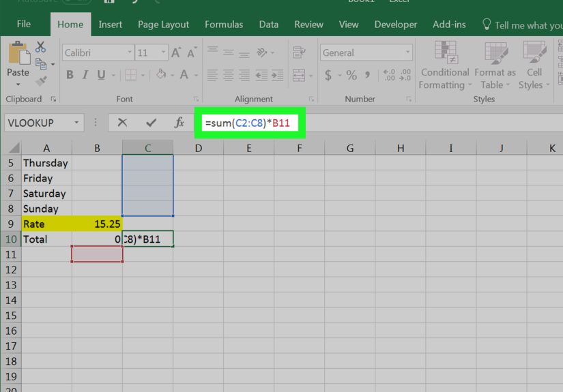Apply cell Borders icon
Screen dimensions: 563x392
point(131,75)
